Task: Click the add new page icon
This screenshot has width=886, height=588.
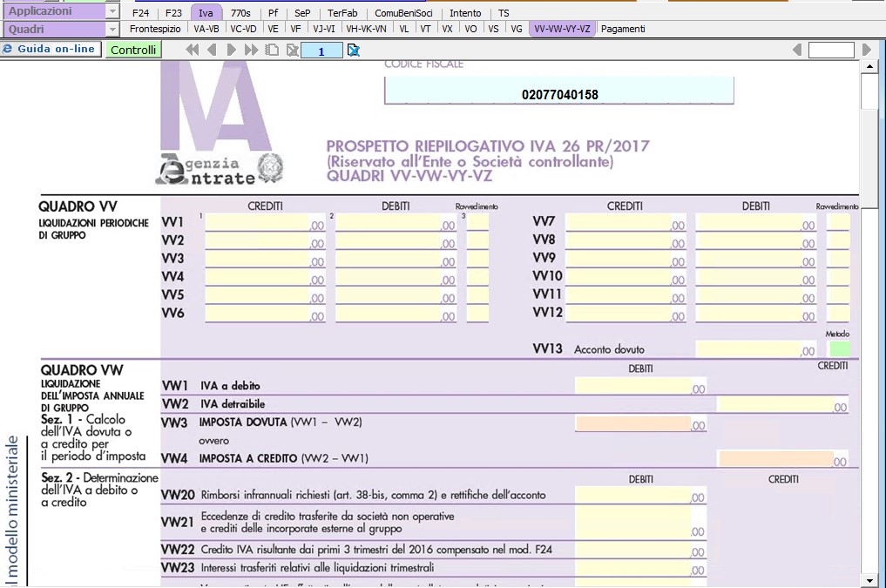Action: point(272,51)
